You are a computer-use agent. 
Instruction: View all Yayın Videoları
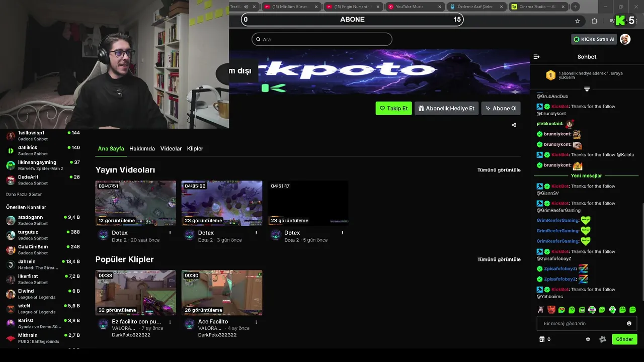pos(499,170)
